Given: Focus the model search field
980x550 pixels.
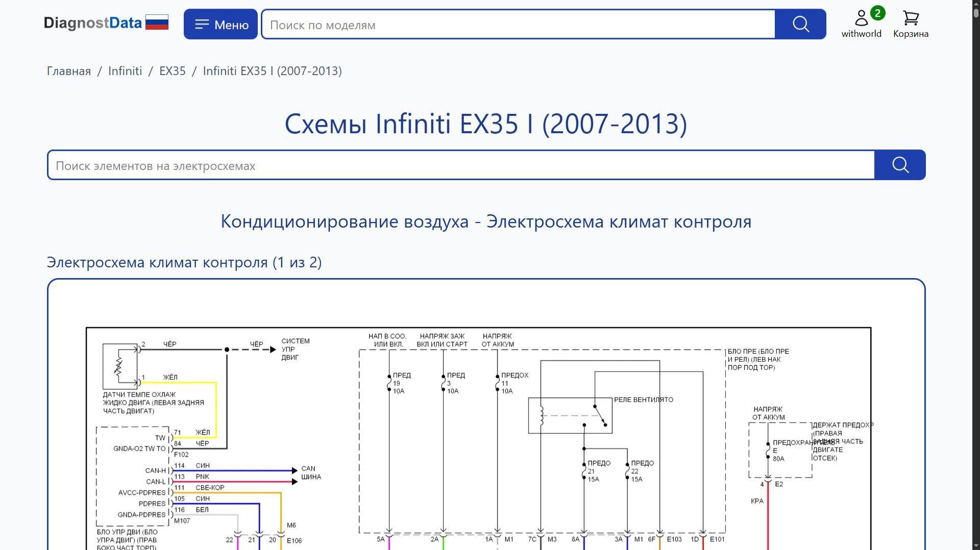Looking at the screenshot, I should coord(518,24).
